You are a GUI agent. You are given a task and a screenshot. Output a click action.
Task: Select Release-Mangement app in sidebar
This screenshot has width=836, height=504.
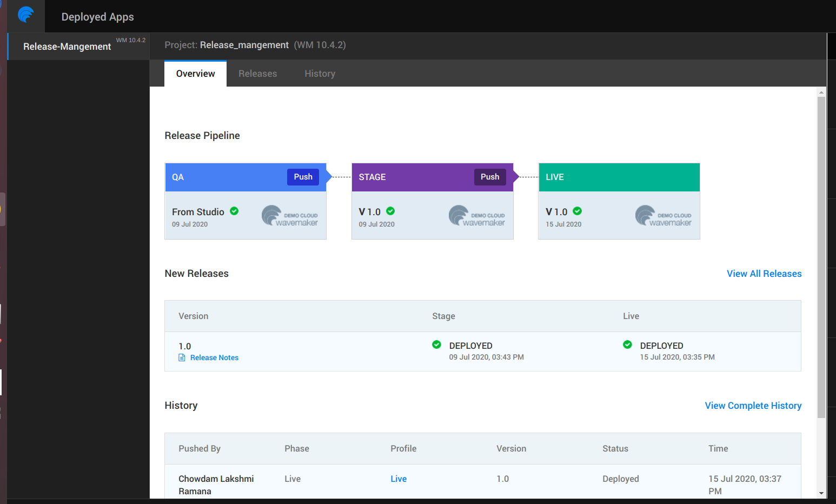[x=67, y=47]
